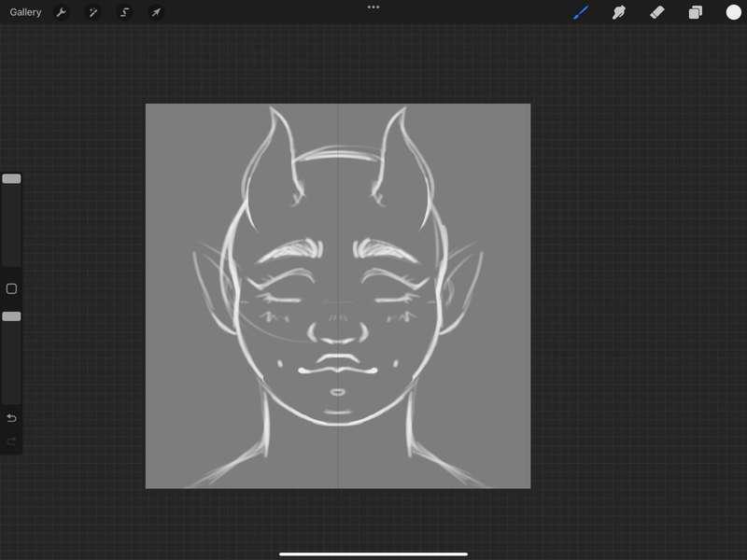Tap the home indicator bar
747x560 pixels.
[373, 554]
